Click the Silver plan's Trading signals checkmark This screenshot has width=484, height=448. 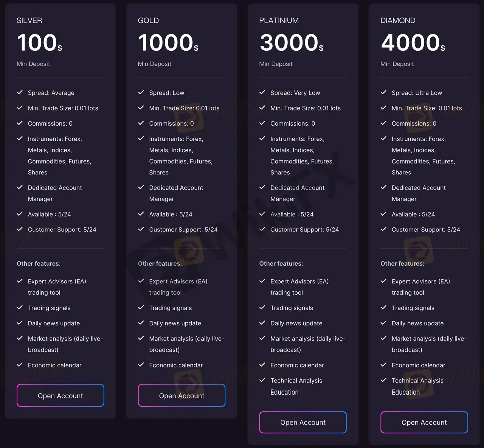(20, 308)
